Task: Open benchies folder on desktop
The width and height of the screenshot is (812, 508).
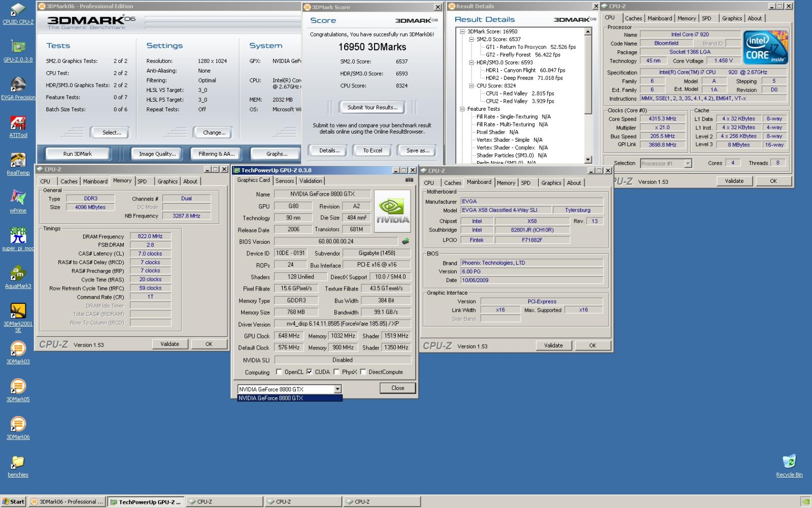Action: (18, 466)
